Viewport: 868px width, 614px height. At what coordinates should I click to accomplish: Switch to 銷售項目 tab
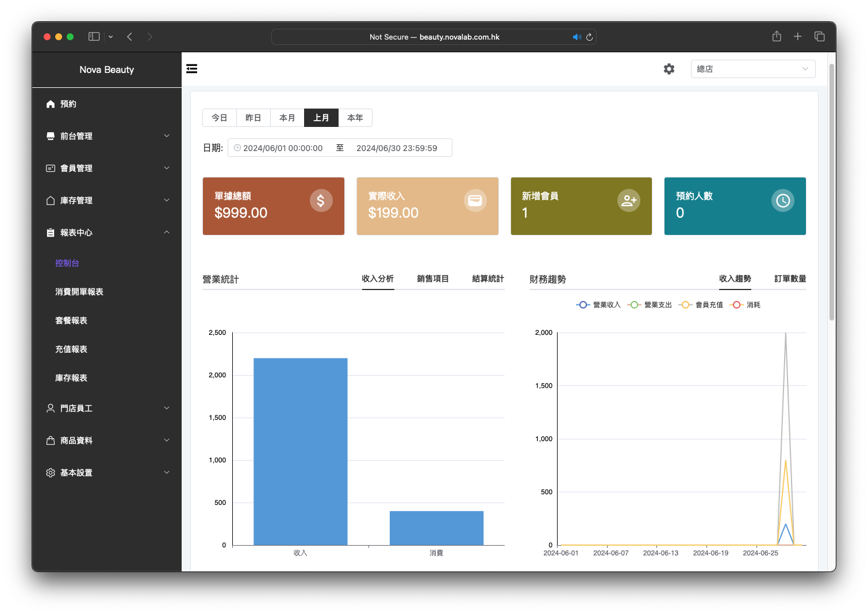(433, 279)
